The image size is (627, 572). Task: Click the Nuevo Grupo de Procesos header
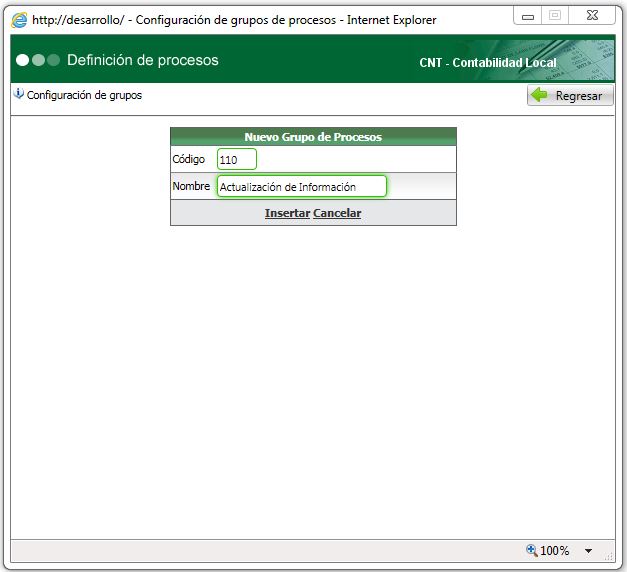[313, 137]
